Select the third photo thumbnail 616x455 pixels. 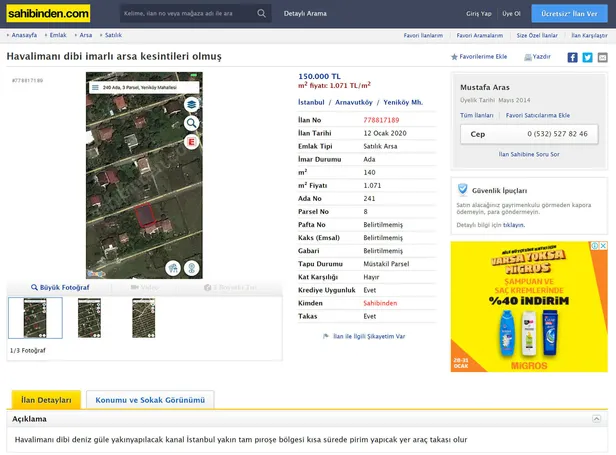click(143, 318)
